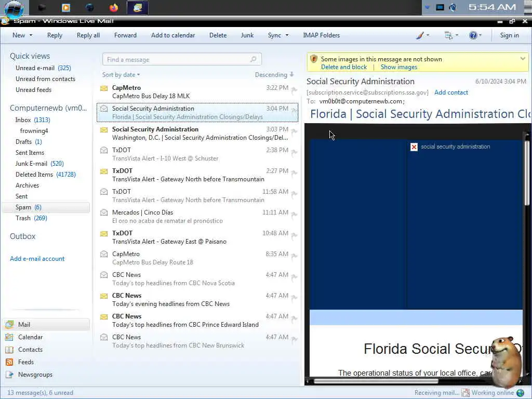Open Unread from contacts quick view

45,79
